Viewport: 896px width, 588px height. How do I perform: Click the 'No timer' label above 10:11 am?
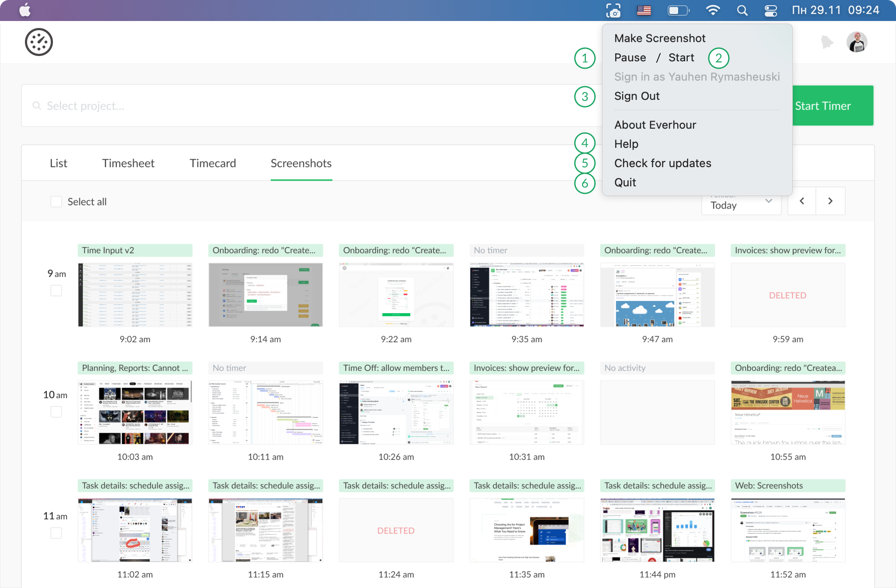266,368
